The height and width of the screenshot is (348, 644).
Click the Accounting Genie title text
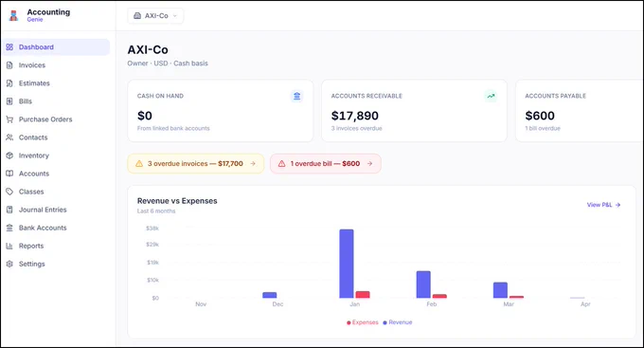pyautogui.click(x=48, y=15)
